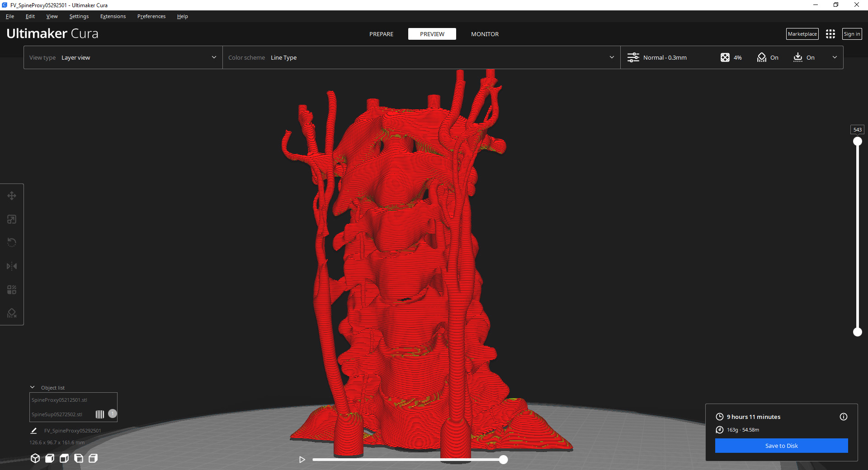Open the Ultimaker apps grid menu
This screenshot has height=470, width=868.
click(x=830, y=34)
